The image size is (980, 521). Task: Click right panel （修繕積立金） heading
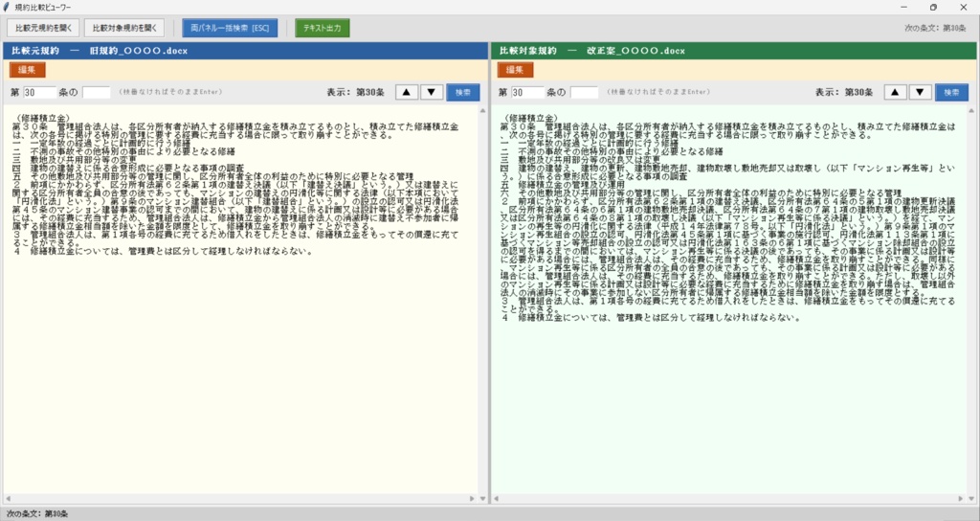(528, 118)
